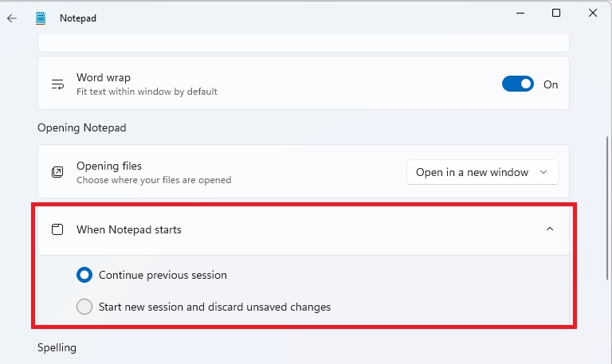Choose Start new session and discard unsaved changes
This screenshot has width=612, height=364.
[84, 307]
